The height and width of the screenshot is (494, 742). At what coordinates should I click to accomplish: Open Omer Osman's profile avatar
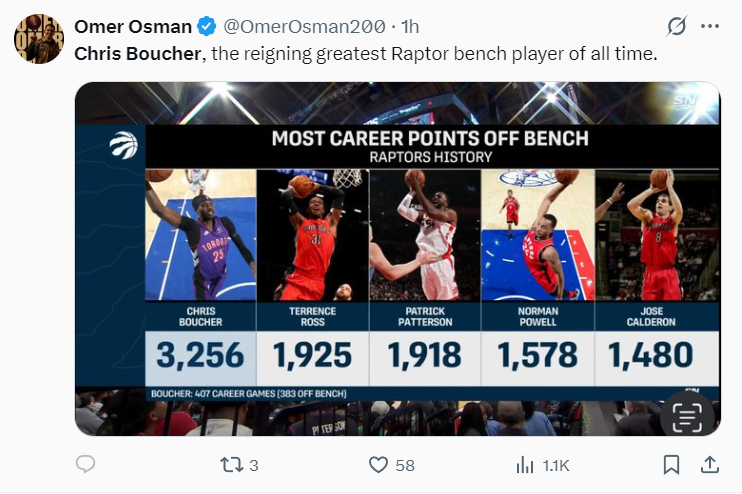[x=39, y=40]
